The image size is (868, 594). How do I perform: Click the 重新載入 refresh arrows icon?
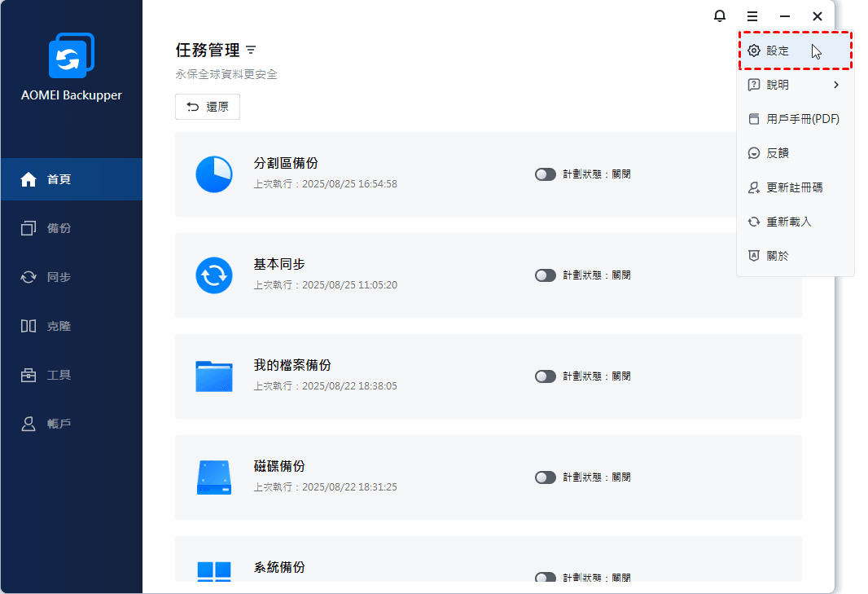pyautogui.click(x=754, y=222)
